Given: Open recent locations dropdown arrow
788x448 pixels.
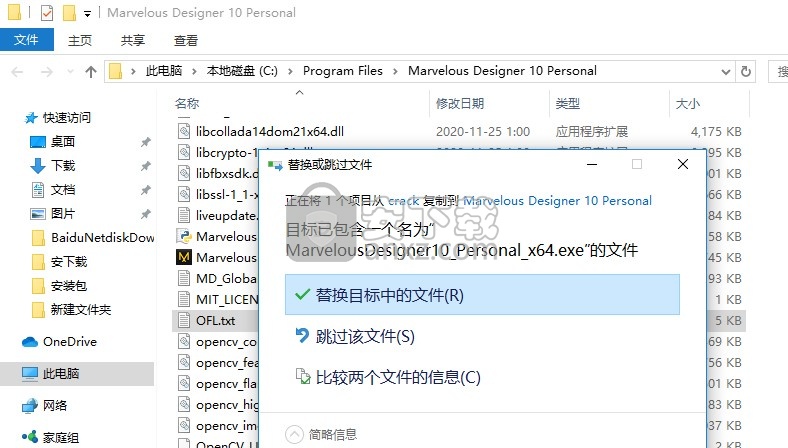Looking at the screenshot, I should pyautogui.click(x=70, y=72).
